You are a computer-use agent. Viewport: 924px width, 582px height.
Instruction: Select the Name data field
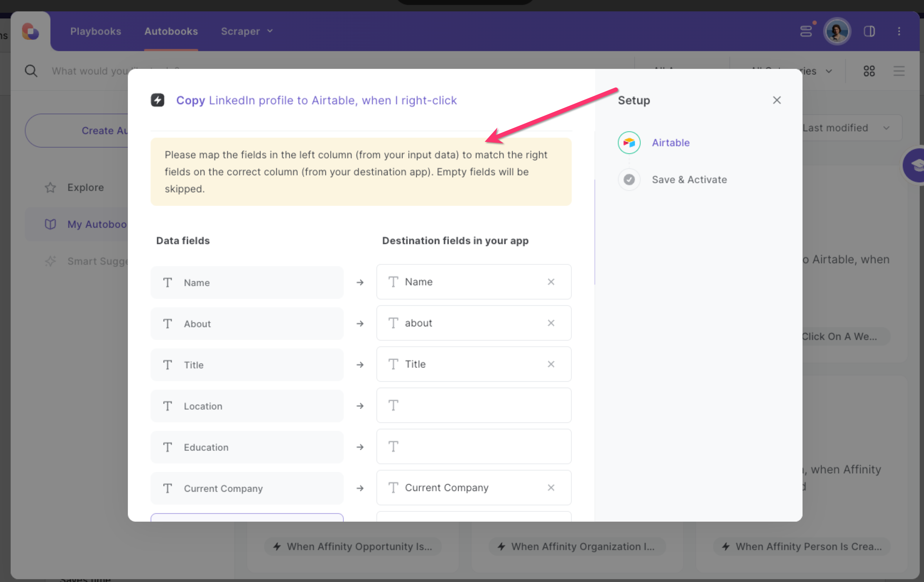[x=247, y=282]
